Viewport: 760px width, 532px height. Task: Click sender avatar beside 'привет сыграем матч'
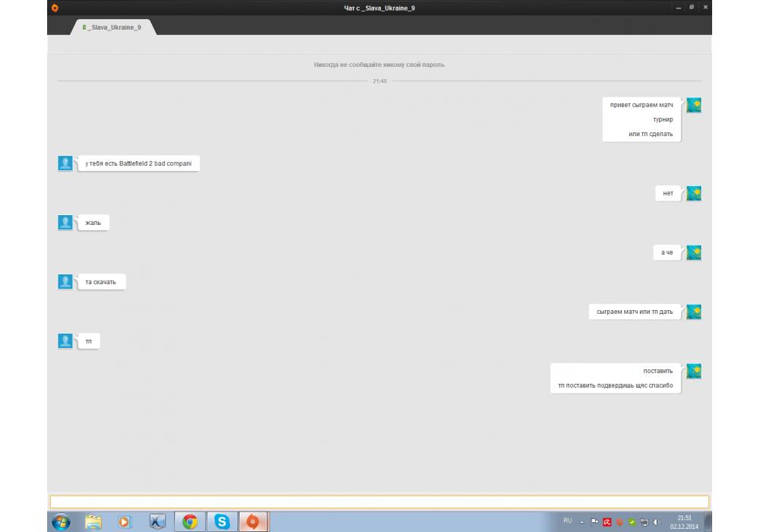(x=693, y=105)
